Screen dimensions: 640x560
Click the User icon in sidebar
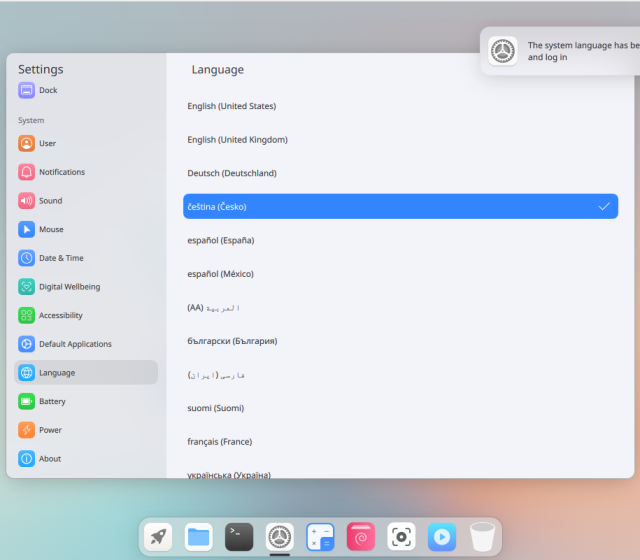26,143
